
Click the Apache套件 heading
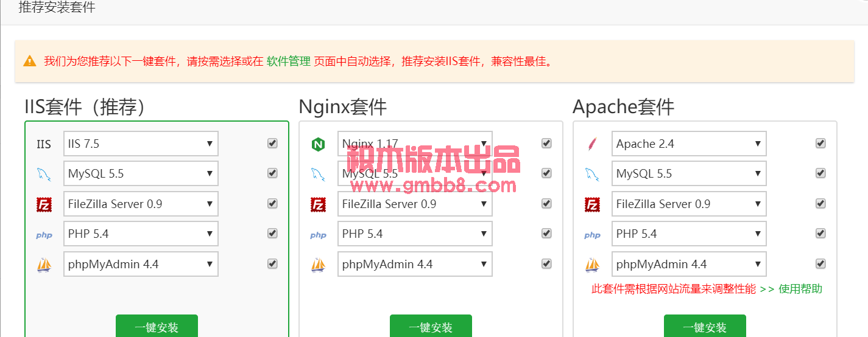coord(623,106)
